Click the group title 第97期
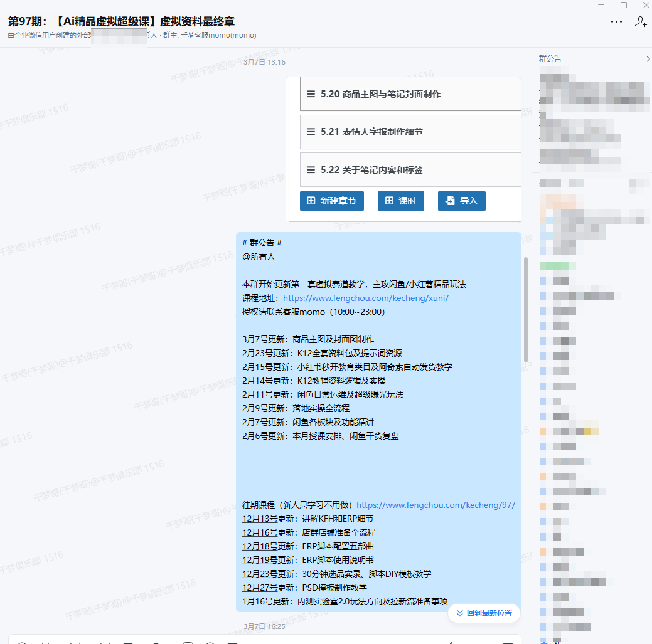This screenshot has height=644, width=652. click(x=121, y=21)
